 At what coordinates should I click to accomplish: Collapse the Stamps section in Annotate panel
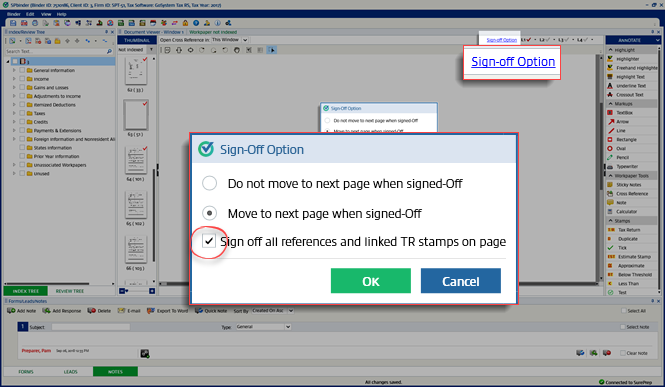(611, 221)
